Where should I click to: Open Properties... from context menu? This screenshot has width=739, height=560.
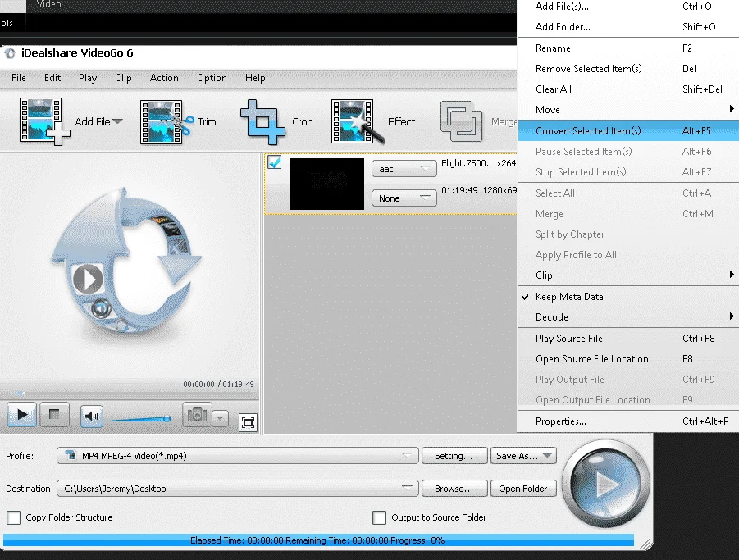pos(628,421)
